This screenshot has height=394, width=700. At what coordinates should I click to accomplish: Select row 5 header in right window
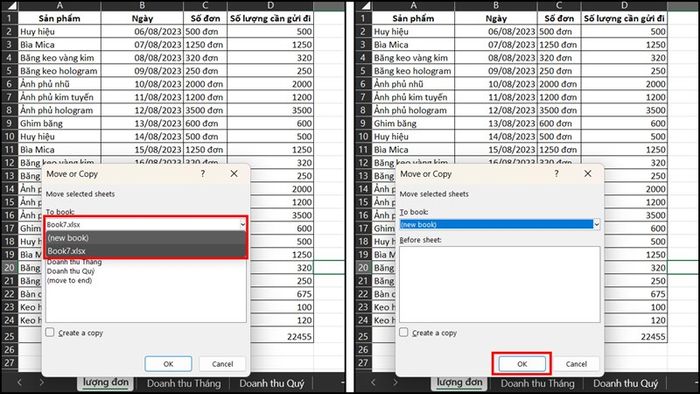363,71
